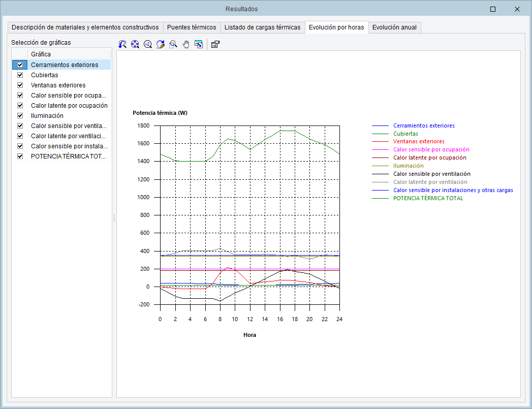This screenshot has width=532, height=409.
Task: Click the zoom extents (fit all) icon
Action: coord(135,44)
